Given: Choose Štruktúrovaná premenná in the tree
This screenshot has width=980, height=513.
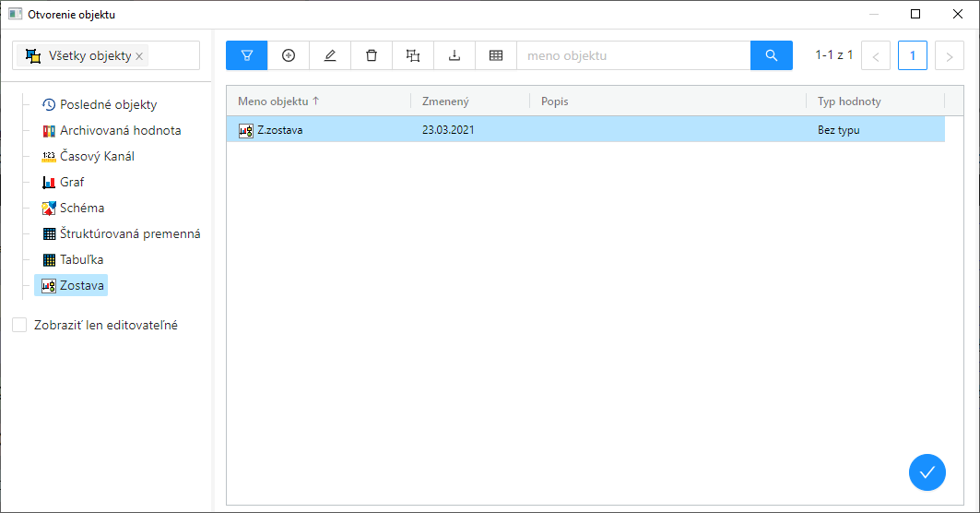Looking at the screenshot, I should point(130,233).
